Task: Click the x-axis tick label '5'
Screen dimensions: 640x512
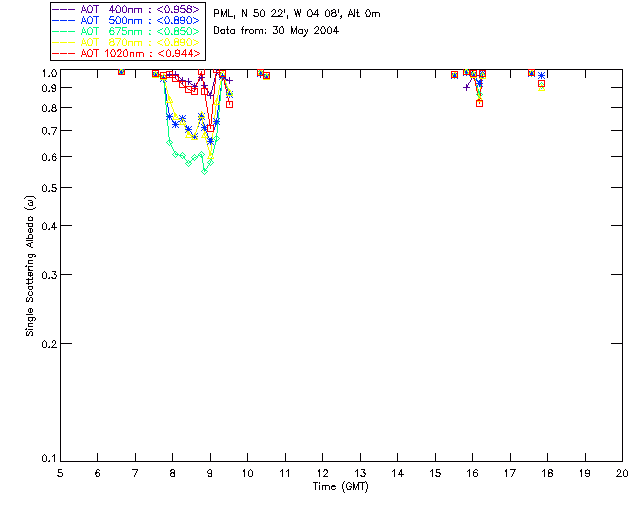Action: click(x=60, y=473)
